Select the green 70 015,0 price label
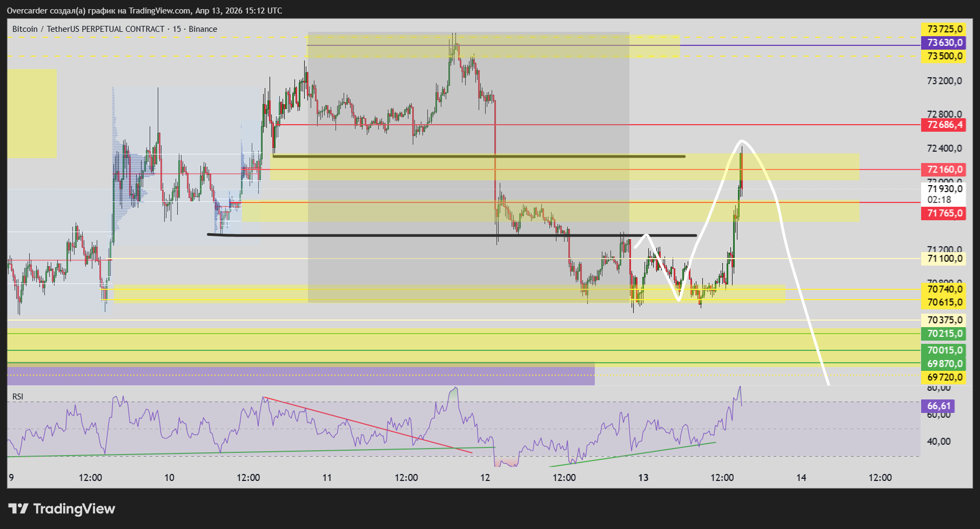Viewport: 980px width, 529px height. tap(943, 350)
